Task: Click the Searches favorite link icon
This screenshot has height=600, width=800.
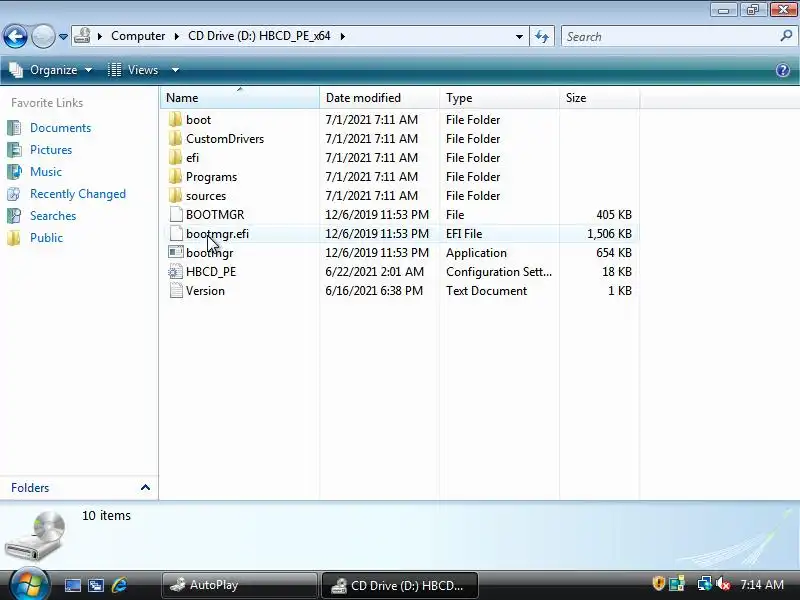Action: [x=14, y=215]
